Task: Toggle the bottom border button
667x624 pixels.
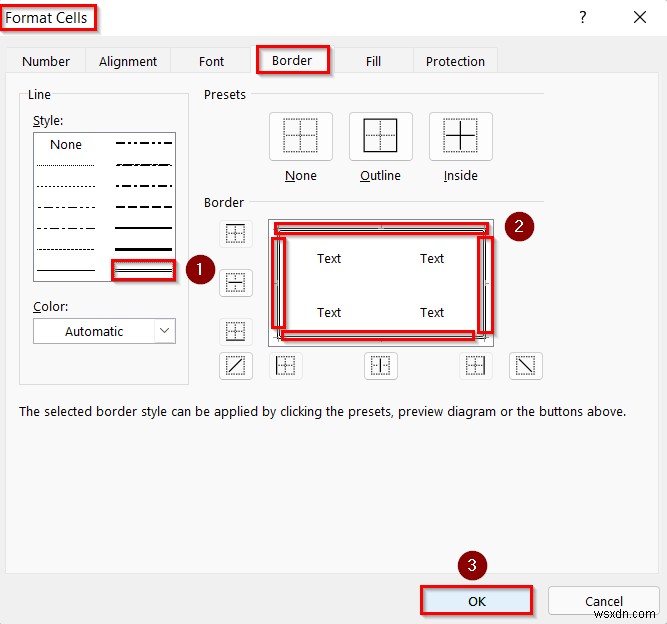Action: [x=236, y=331]
